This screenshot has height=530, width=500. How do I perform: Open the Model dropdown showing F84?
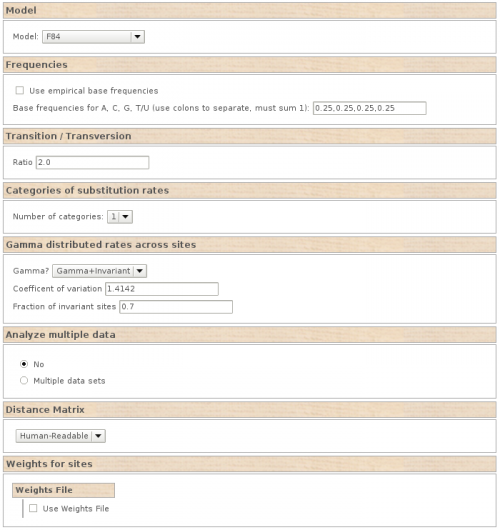(93, 37)
